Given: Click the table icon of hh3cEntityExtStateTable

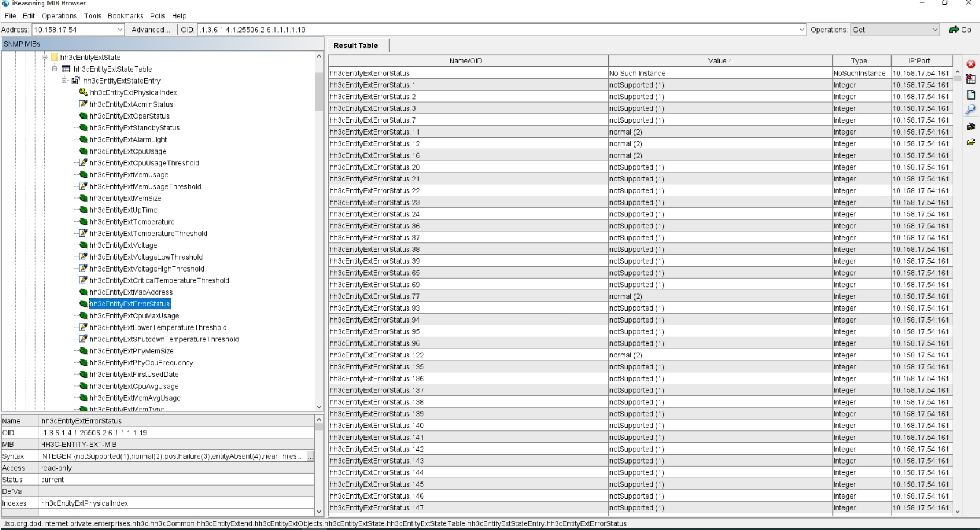Looking at the screenshot, I should [66, 69].
